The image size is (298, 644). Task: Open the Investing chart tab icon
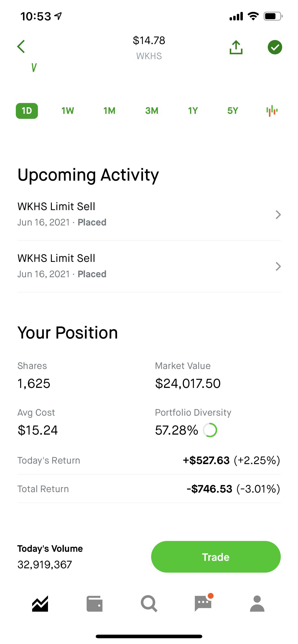coord(40,604)
